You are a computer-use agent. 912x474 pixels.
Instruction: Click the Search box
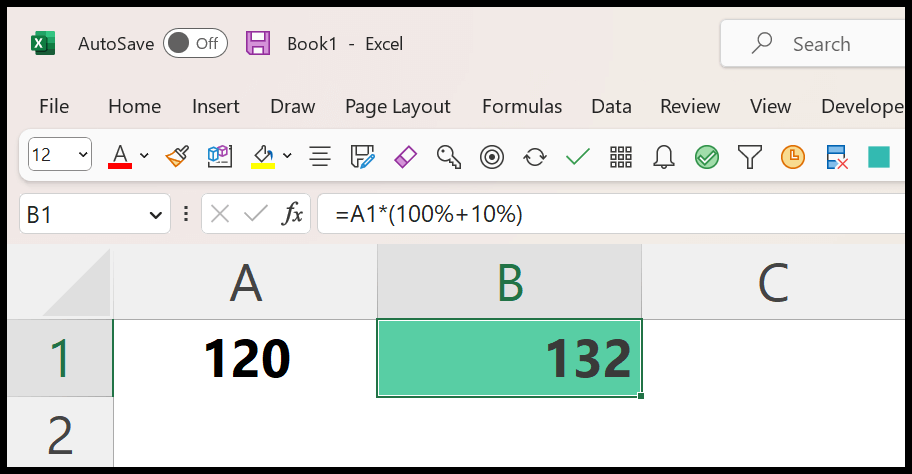point(814,44)
